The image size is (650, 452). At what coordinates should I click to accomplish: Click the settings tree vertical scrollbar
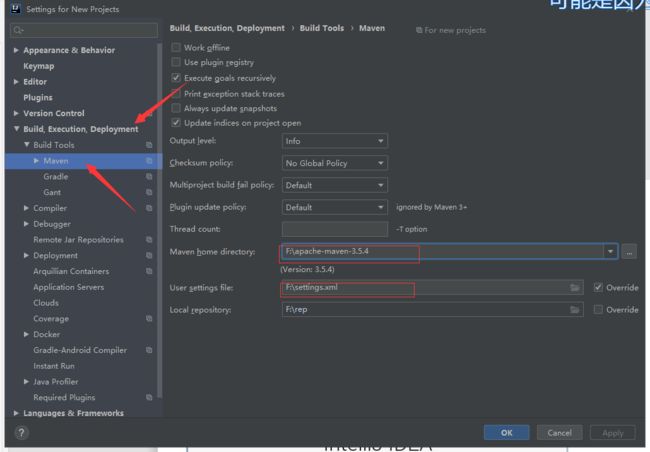coord(160,220)
